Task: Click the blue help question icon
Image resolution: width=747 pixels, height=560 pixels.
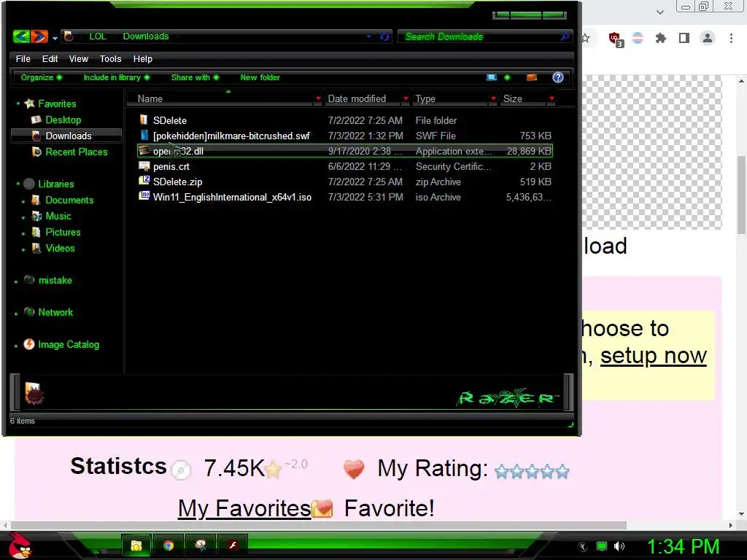Action: (558, 77)
